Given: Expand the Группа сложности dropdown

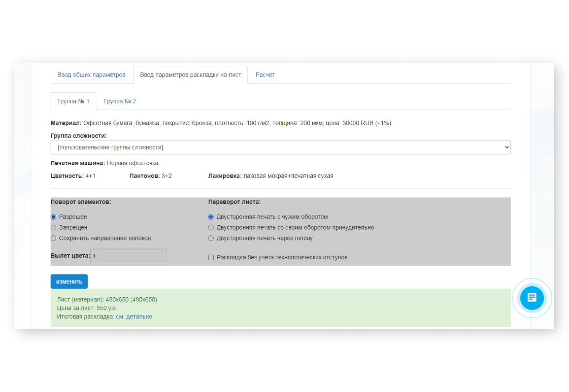Looking at the screenshot, I should click(280, 147).
